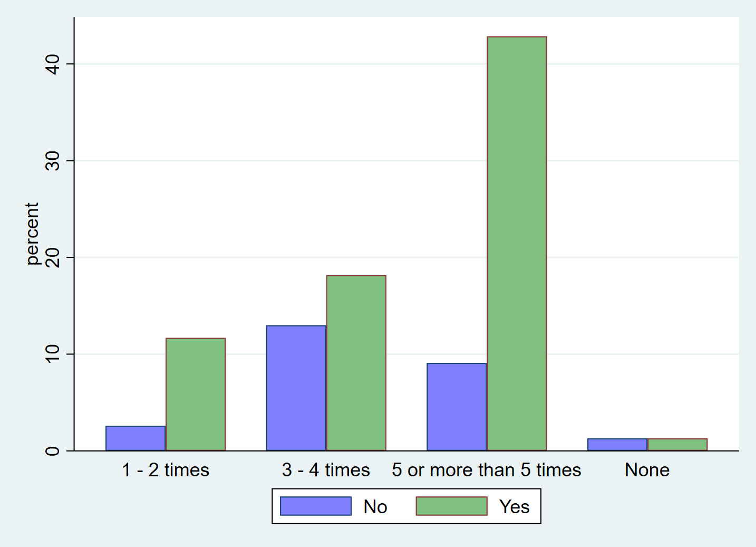Select the 30 tick label on y-axis

[53, 160]
